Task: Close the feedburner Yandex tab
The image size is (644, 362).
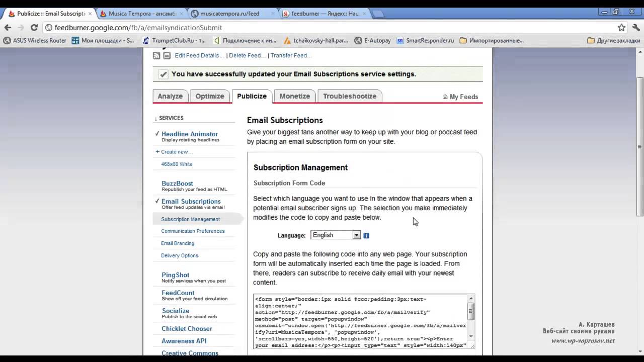Action: pyautogui.click(x=365, y=14)
